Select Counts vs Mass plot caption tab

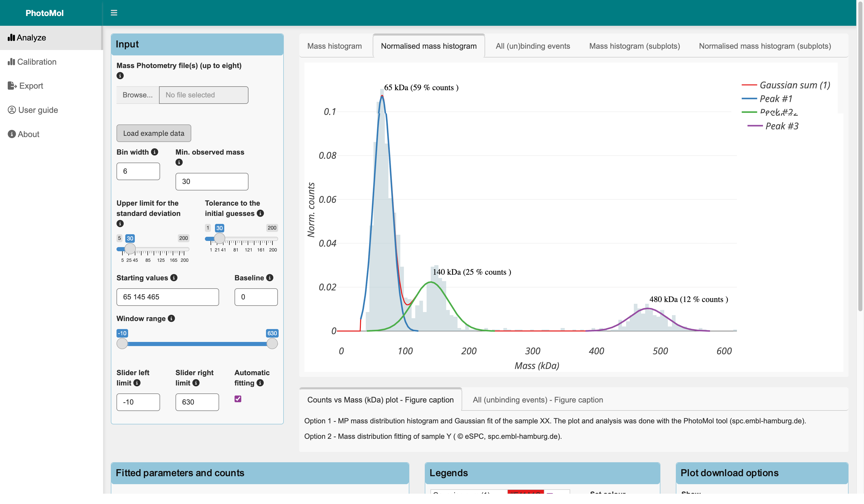tap(380, 400)
